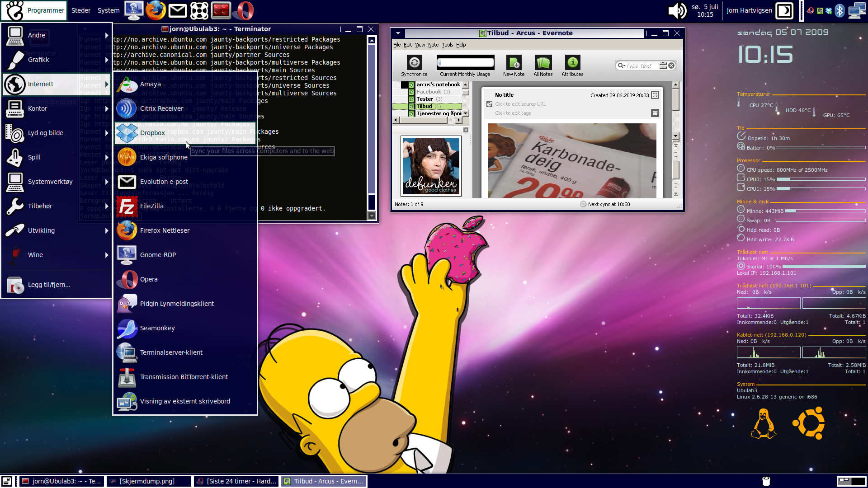Switch to Siste 24 timer taskbar button
The image size is (868, 488).
[x=236, y=481]
